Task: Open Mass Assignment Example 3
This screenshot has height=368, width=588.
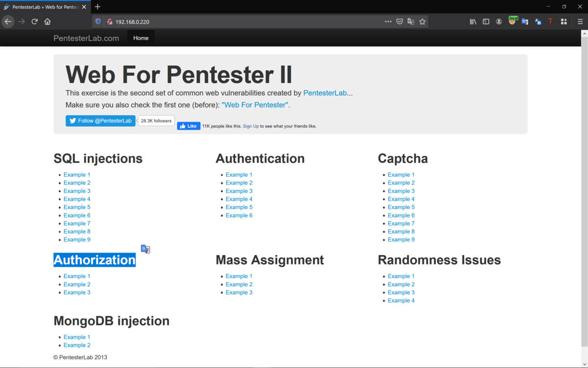Action: coord(239,292)
